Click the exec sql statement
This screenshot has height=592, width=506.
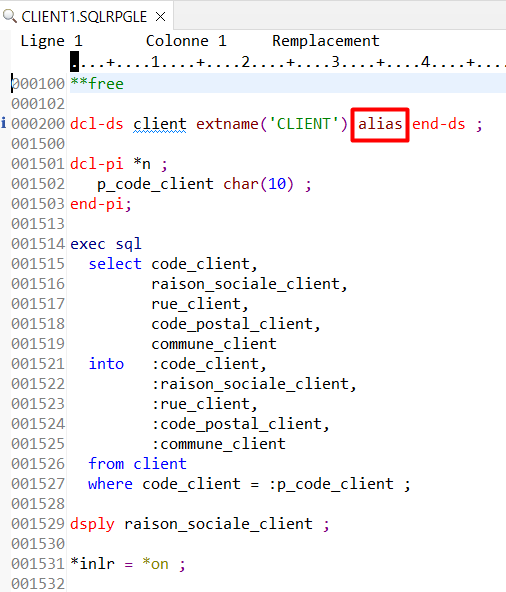106,244
